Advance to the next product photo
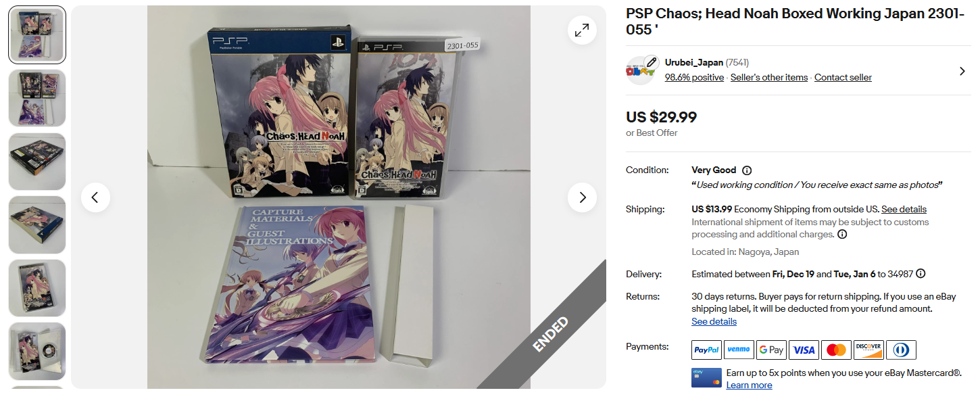 pyautogui.click(x=582, y=197)
